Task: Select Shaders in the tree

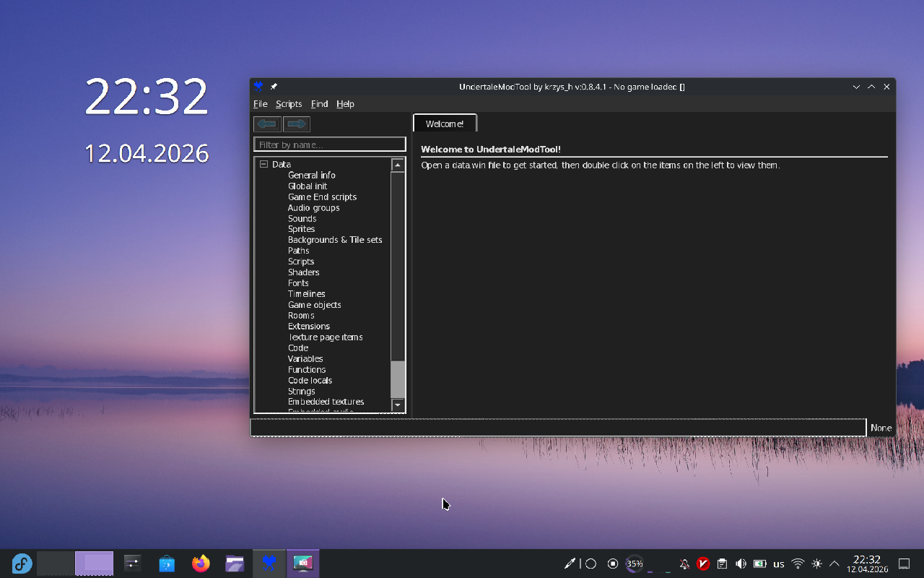Action: (x=303, y=272)
